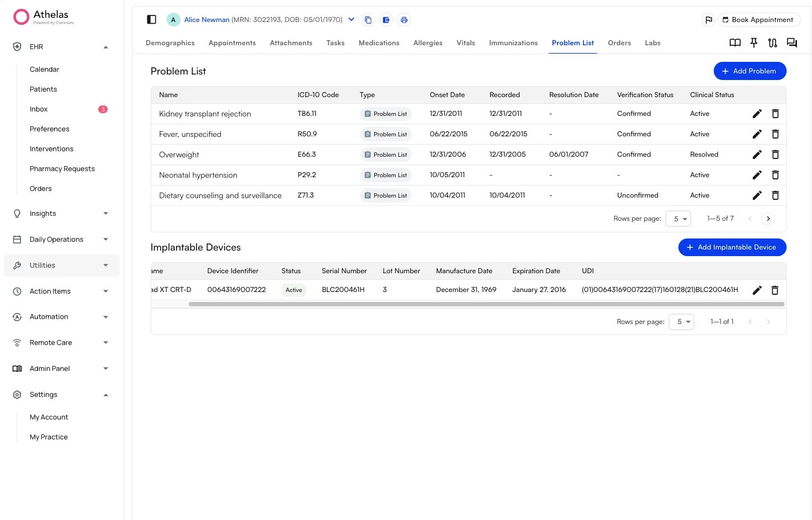Select the T86.11 ICD-10 code cell

307,114
